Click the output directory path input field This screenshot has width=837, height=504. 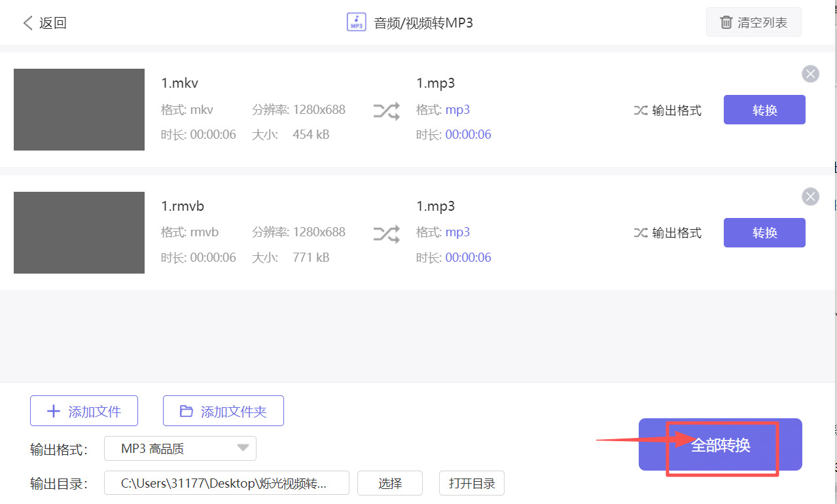226,483
